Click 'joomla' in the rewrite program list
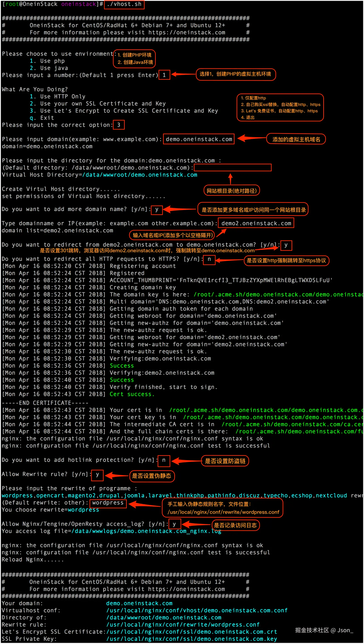 point(134,495)
